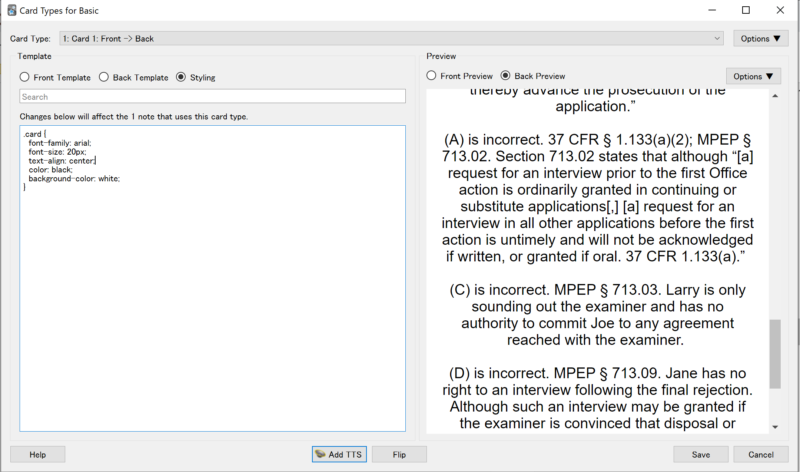Click in the template Search field
This screenshot has height=472, width=800.
pyautogui.click(x=212, y=97)
